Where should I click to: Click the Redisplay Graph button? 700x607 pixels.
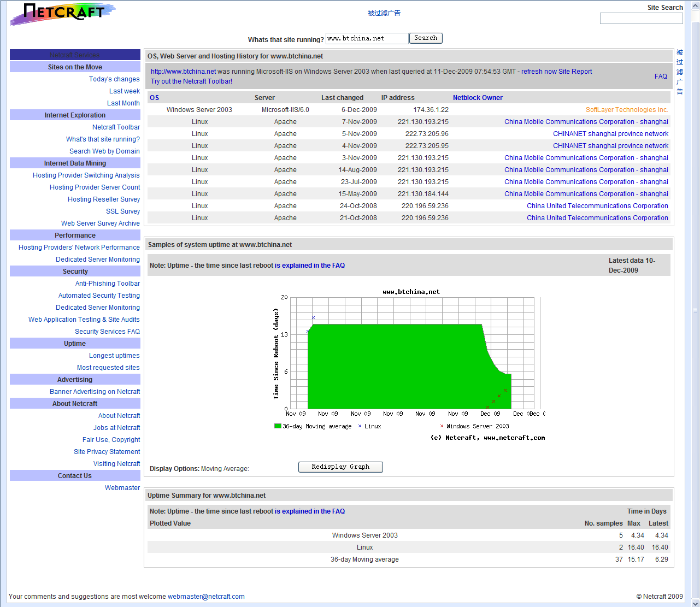[340, 467]
